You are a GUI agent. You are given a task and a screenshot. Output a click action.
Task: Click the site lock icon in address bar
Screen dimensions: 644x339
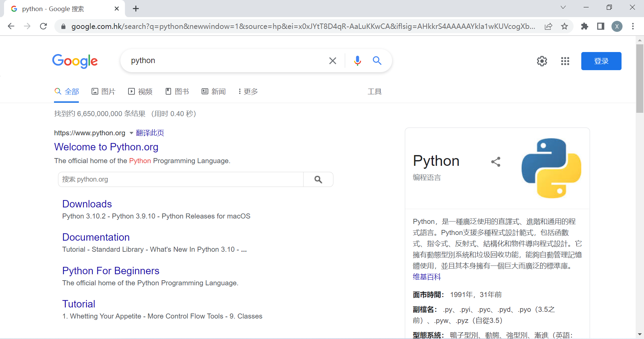(63, 27)
